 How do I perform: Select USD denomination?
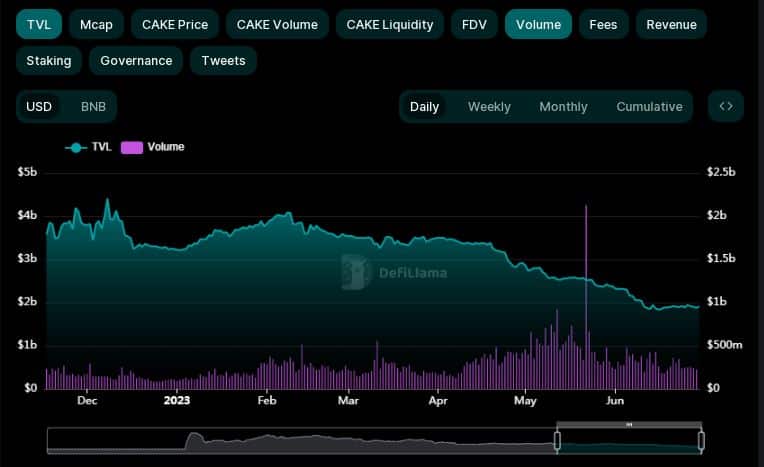pyautogui.click(x=39, y=106)
